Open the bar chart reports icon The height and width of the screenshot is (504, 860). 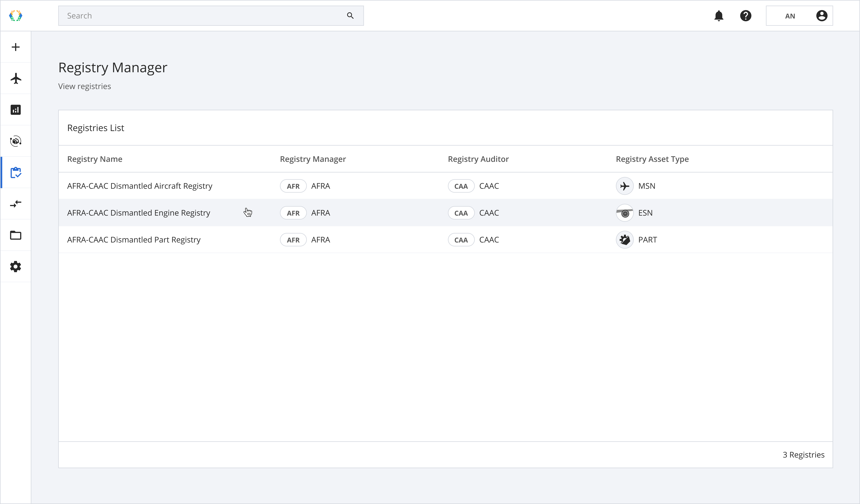point(16,110)
